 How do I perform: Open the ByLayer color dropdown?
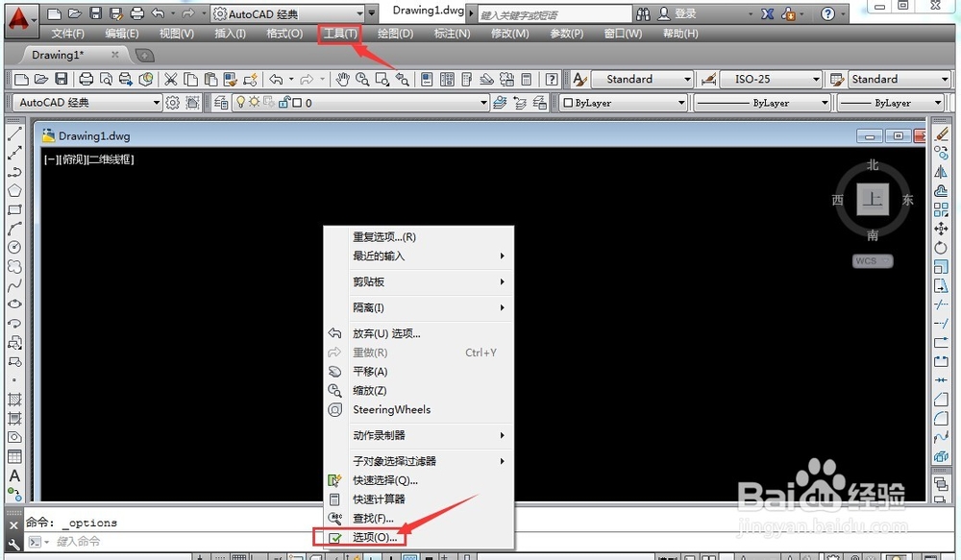click(681, 103)
